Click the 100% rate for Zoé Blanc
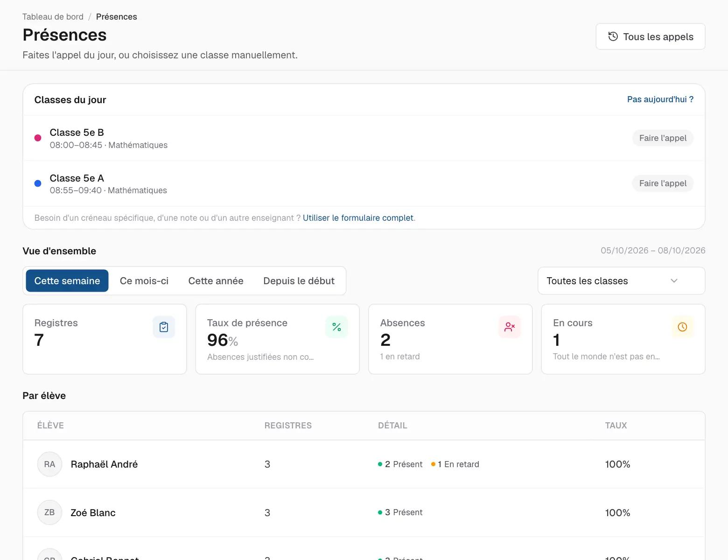The image size is (728, 560). [x=617, y=513]
